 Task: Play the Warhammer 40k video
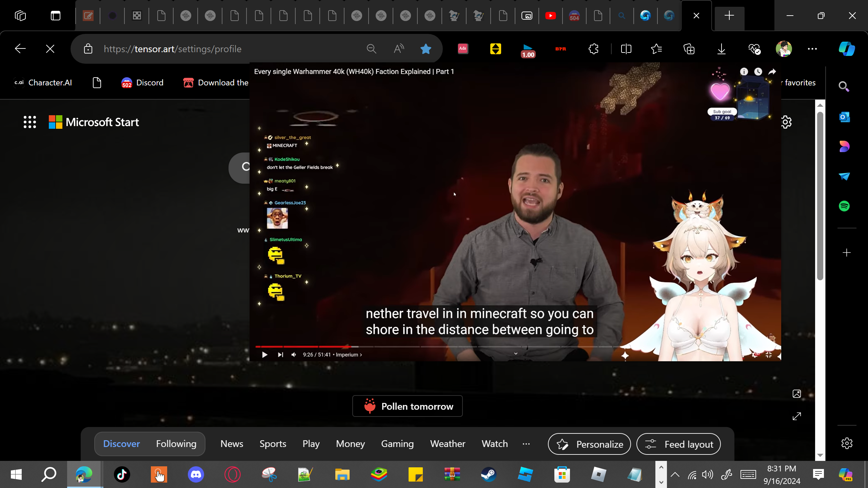(265, 355)
